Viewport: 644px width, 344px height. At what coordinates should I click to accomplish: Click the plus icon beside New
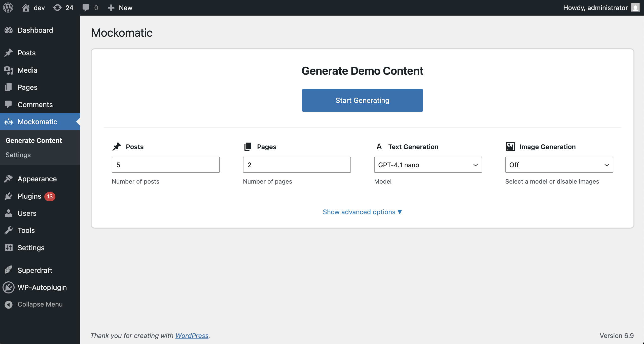point(111,8)
